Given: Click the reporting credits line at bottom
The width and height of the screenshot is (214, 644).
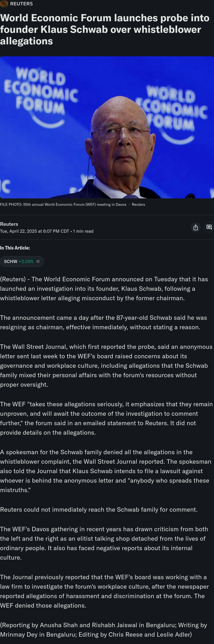Looking at the screenshot, I should point(104,629).
